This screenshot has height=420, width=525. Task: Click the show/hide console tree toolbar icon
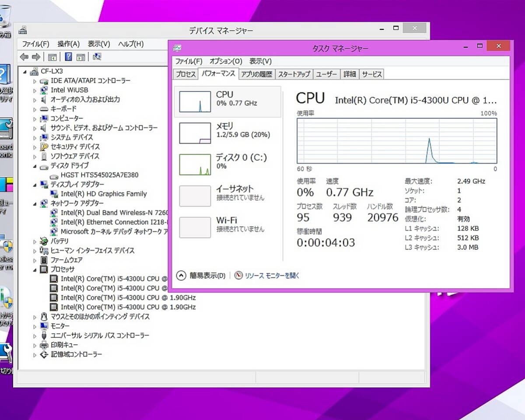pyautogui.click(x=52, y=57)
